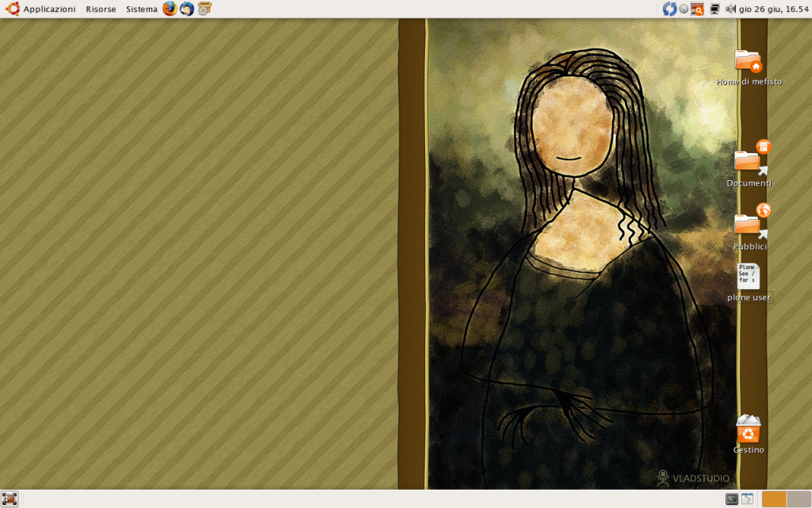Select the 'Cestino' label text
The height and width of the screenshot is (508, 812).
(749, 449)
